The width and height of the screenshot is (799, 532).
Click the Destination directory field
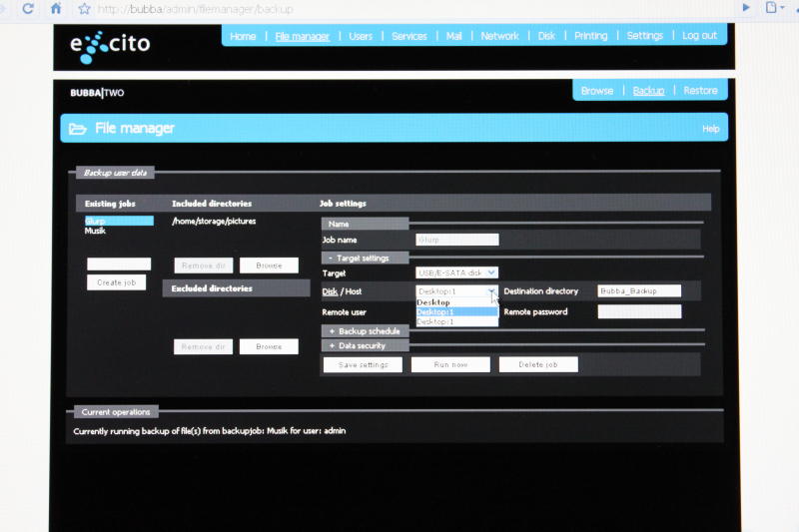(x=639, y=290)
